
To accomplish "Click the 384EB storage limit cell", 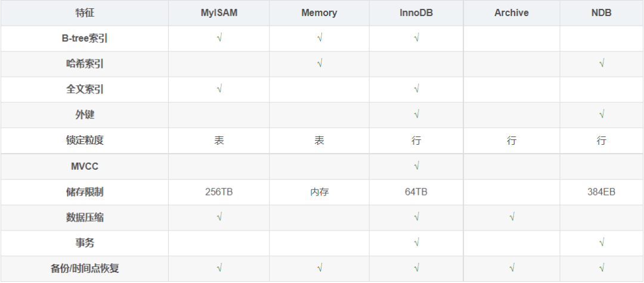I will [601, 192].
